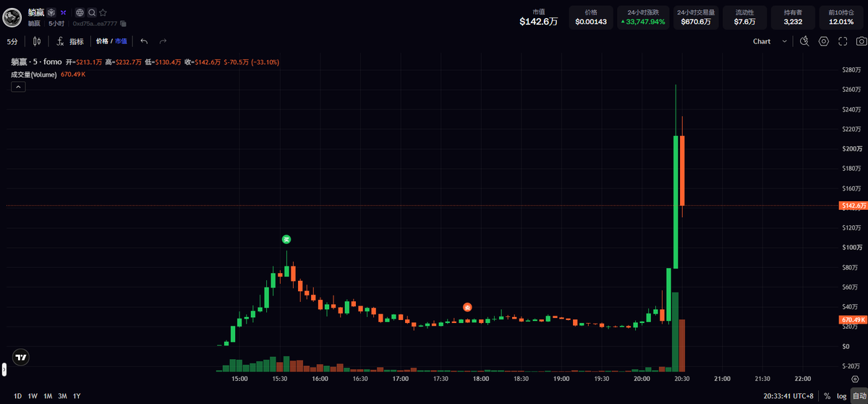
Task: Click the green 买 buy marker on chart
Action: [286, 239]
